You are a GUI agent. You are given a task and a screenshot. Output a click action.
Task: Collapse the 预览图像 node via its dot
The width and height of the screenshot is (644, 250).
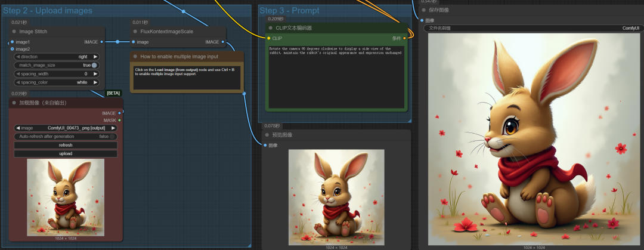click(x=267, y=135)
